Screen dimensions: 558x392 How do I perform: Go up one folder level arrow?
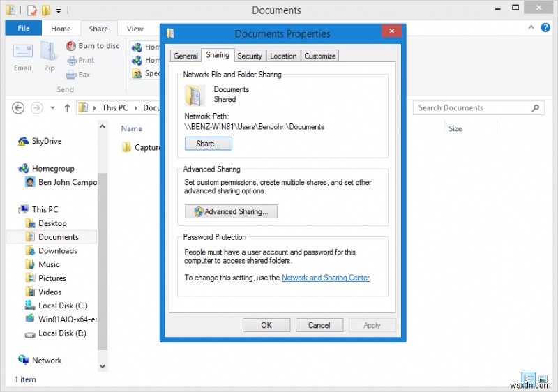tap(67, 107)
